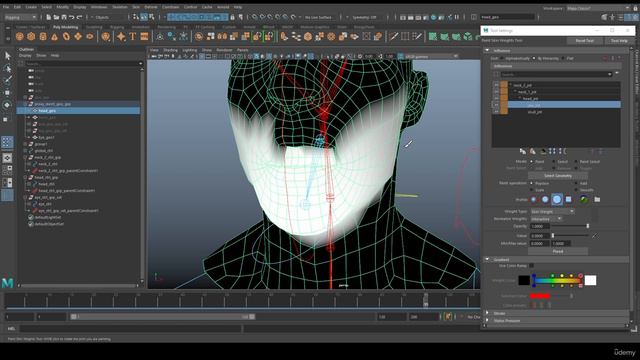
Task: Create a polygon torus from the shelf
Action: click(66, 37)
